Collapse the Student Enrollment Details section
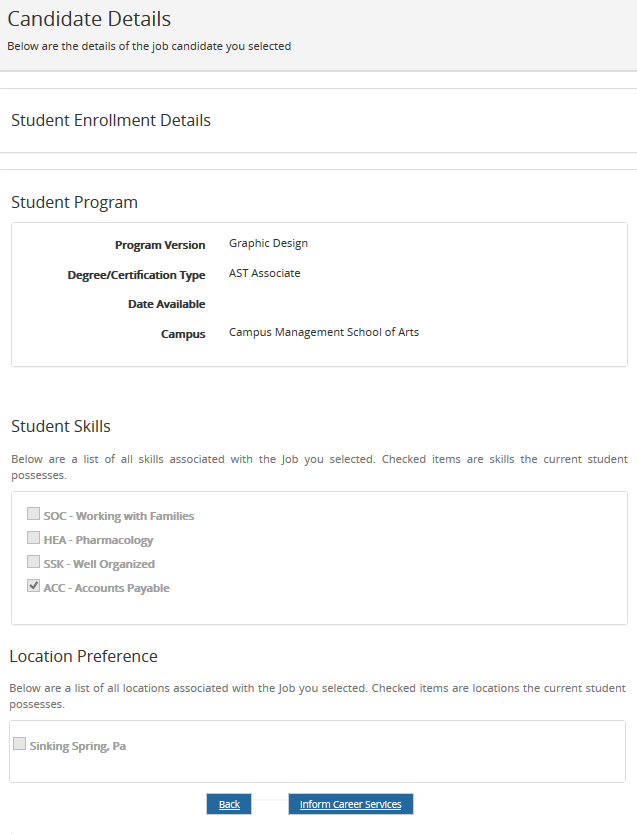637x835 pixels. click(110, 120)
